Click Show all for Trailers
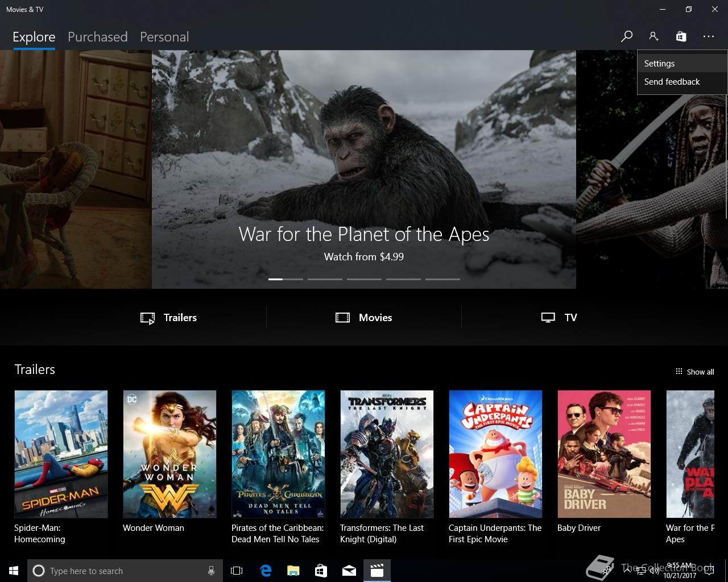The image size is (728, 582). (694, 372)
